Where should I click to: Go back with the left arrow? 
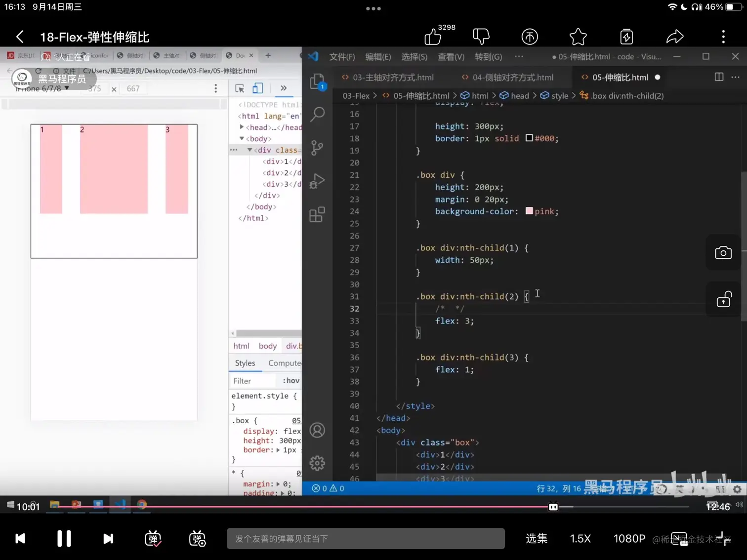(20, 37)
